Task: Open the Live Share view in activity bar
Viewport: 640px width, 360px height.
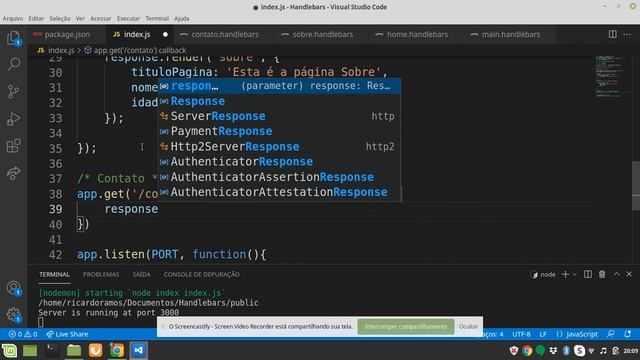Action: coord(13,173)
